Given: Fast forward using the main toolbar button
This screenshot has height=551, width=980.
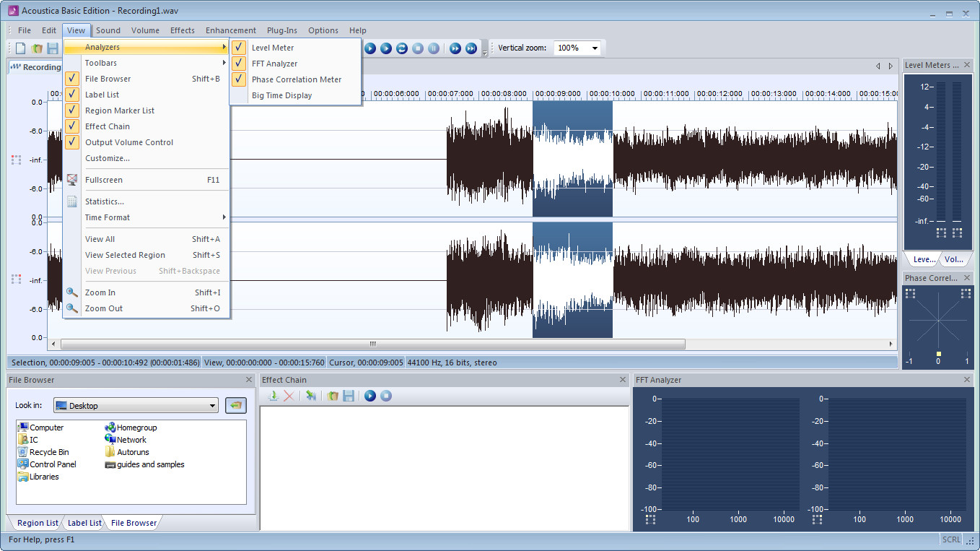Looking at the screenshot, I should (455, 48).
